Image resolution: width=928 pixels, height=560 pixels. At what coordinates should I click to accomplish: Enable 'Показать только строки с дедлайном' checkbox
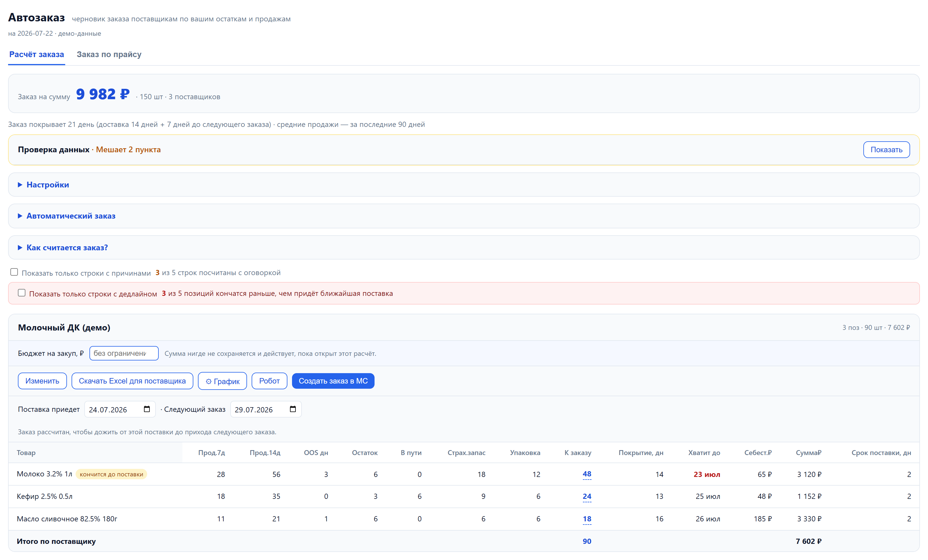tap(21, 293)
